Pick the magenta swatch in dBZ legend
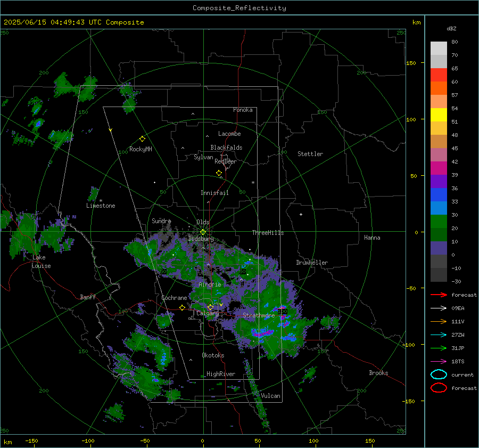The width and height of the screenshot is (479, 448). point(439,168)
